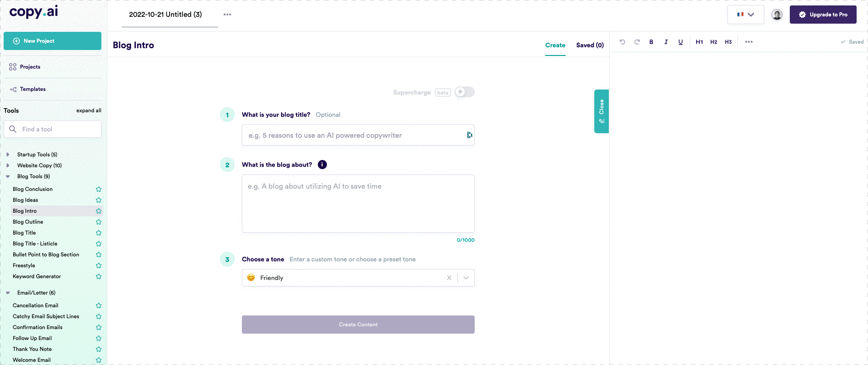The width and height of the screenshot is (868, 365).
Task: Open the user profile avatar
Action: (x=777, y=15)
